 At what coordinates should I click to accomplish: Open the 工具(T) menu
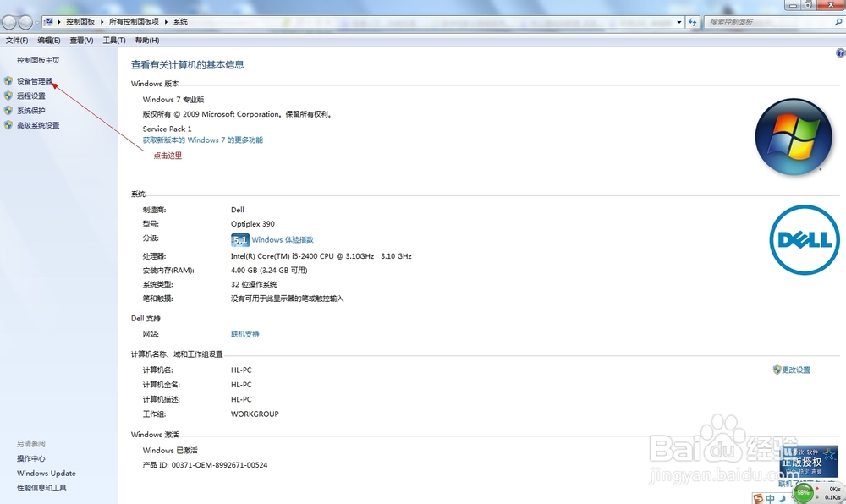click(114, 41)
